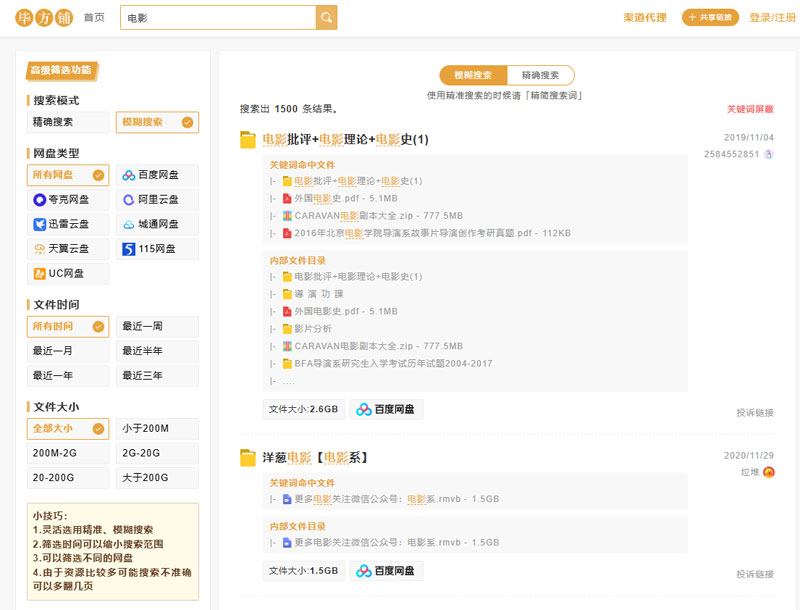
Task: Filter by 百度网盘 in sidebar
Action: point(157,175)
